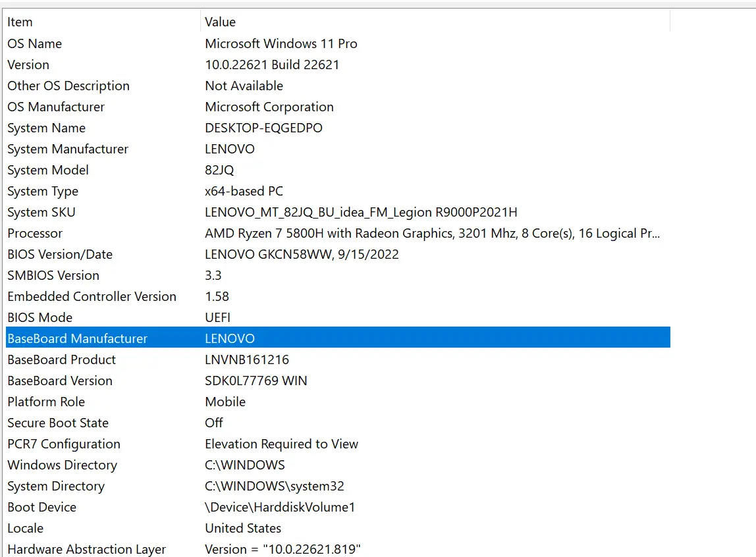Select the Version row showing Build 22621
The image size is (756, 557).
click(99, 65)
